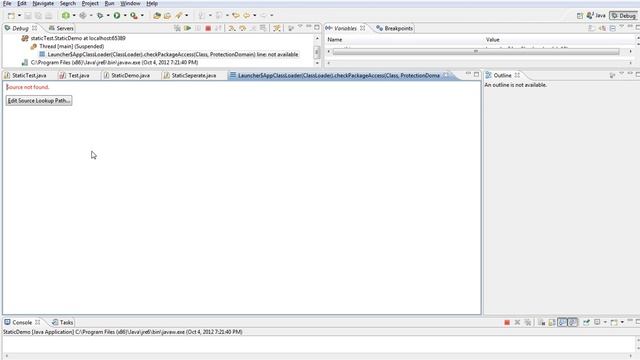
Task: Switch to the StaticSeperate.java editor tab
Action: click(190, 76)
